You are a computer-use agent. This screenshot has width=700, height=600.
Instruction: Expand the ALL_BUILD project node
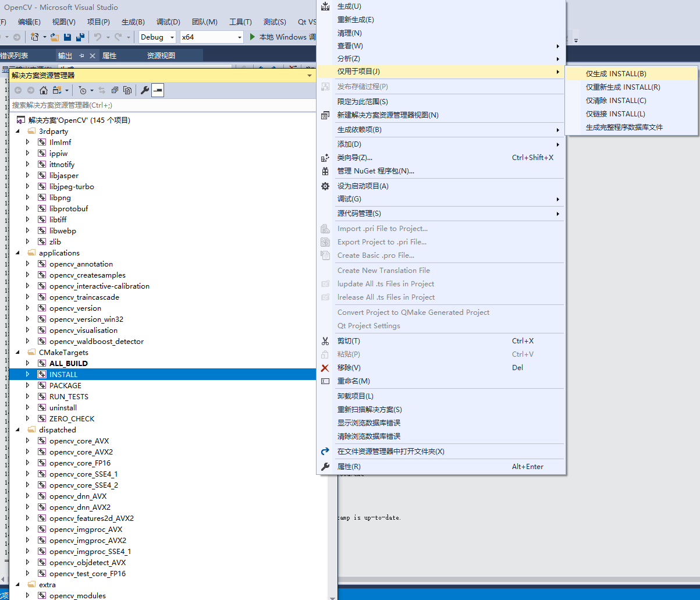click(x=27, y=364)
